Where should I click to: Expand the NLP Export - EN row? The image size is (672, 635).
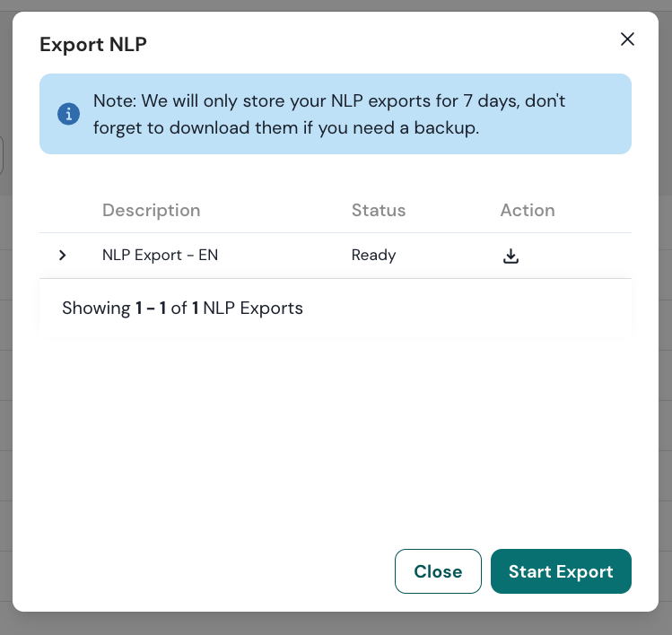tap(62, 256)
